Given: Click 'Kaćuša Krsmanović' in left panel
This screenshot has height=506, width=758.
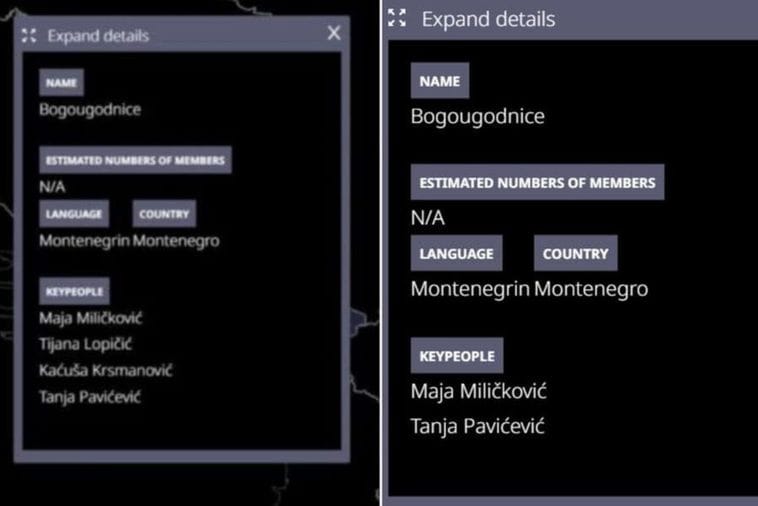Looking at the screenshot, I should 105,370.
